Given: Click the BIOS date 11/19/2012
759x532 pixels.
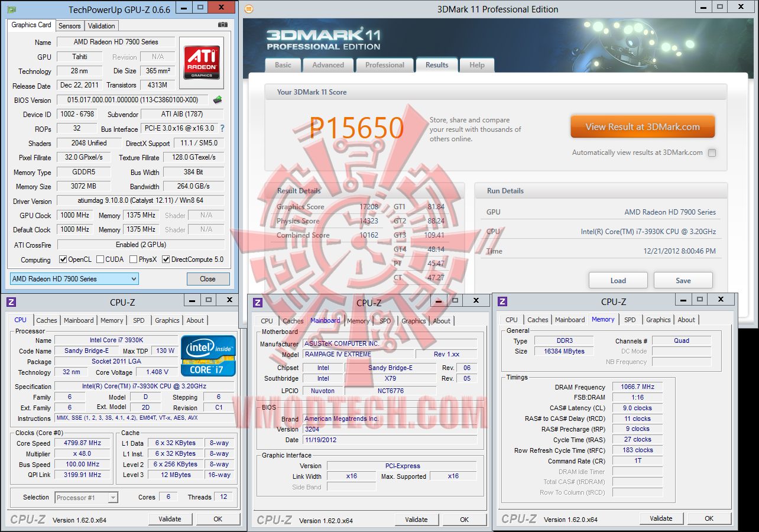Looking at the screenshot, I should coord(390,440).
